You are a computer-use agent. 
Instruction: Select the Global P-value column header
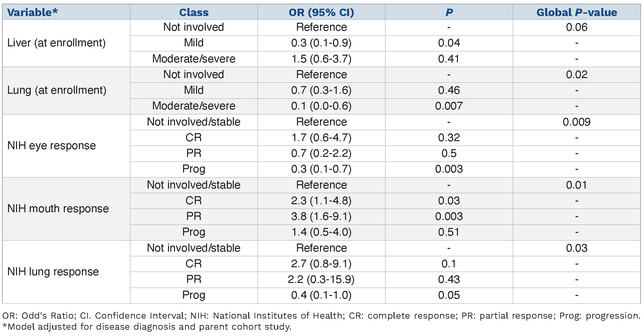pyautogui.click(x=577, y=12)
